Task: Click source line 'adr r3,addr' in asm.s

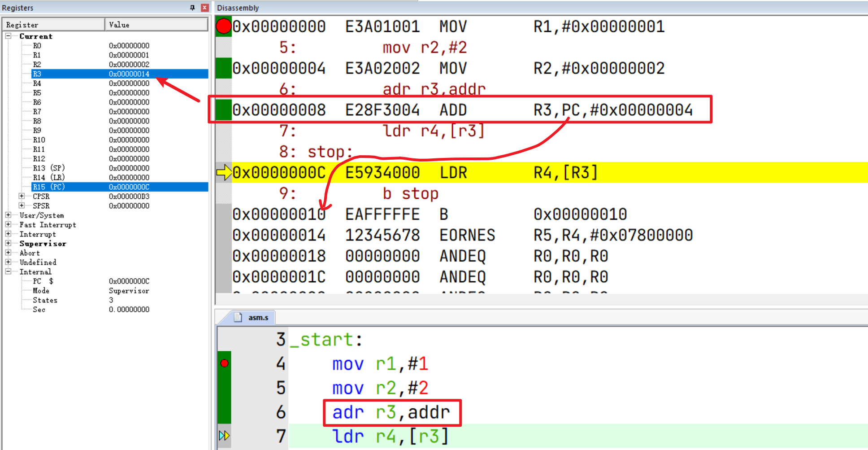Action: coord(391,412)
